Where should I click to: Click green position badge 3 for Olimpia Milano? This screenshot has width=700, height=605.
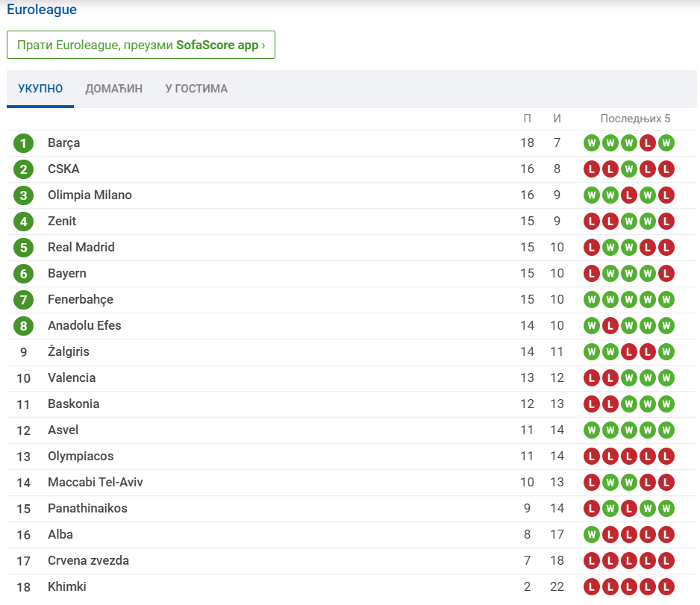pyautogui.click(x=24, y=195)
